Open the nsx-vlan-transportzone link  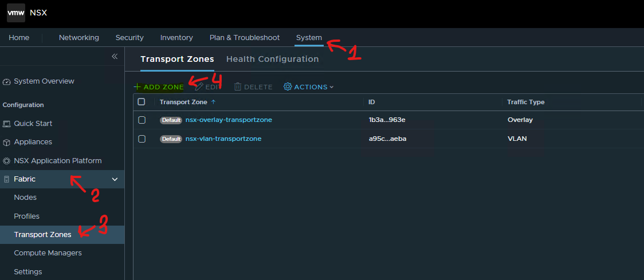point(223,139)
